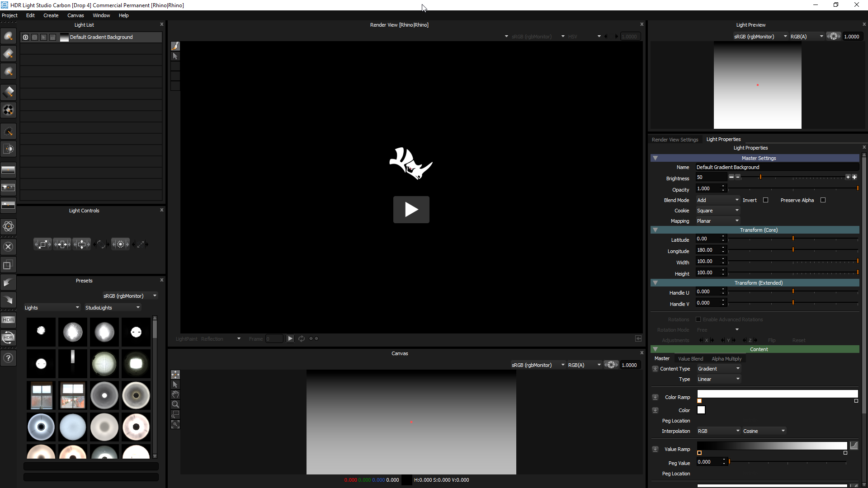
Task: Collapse the Master Settings section
Action: coord(655,158)
